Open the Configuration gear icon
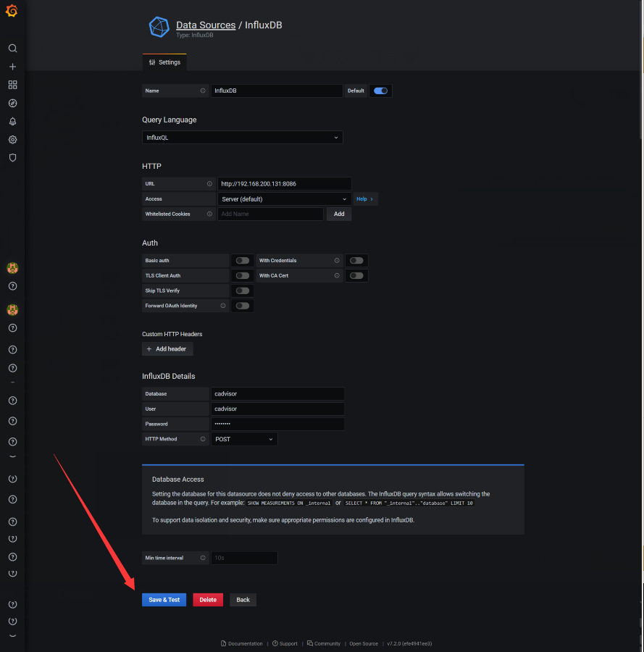Viewport: 644px width, 652px height. click(12, 139)
